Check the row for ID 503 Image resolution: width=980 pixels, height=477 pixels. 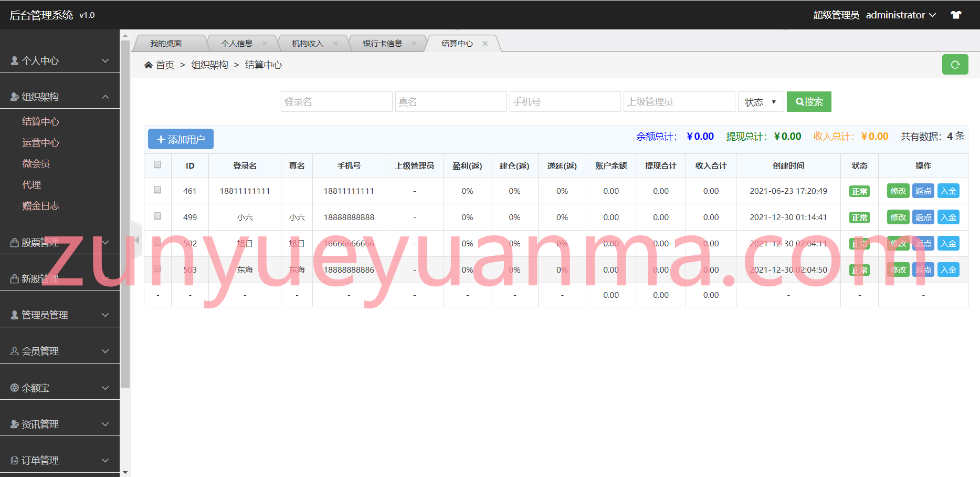coord(157,268)
